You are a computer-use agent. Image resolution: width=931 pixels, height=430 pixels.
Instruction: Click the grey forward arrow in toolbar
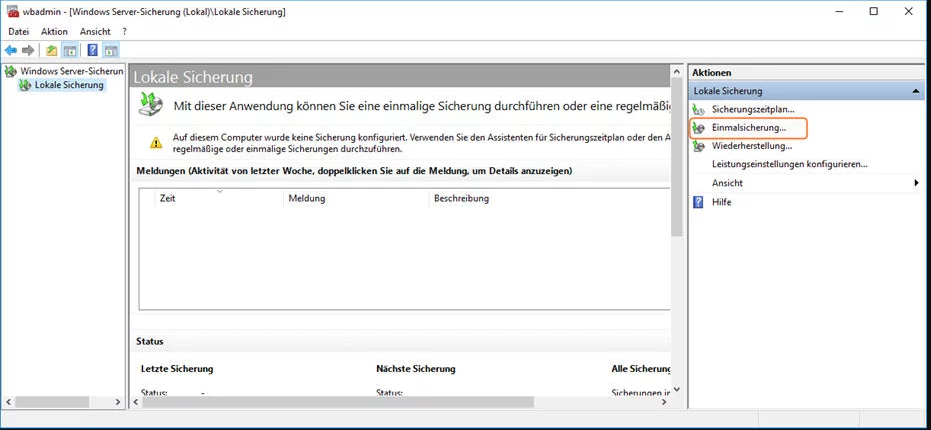pyautogui.click(x=27, y=50)
